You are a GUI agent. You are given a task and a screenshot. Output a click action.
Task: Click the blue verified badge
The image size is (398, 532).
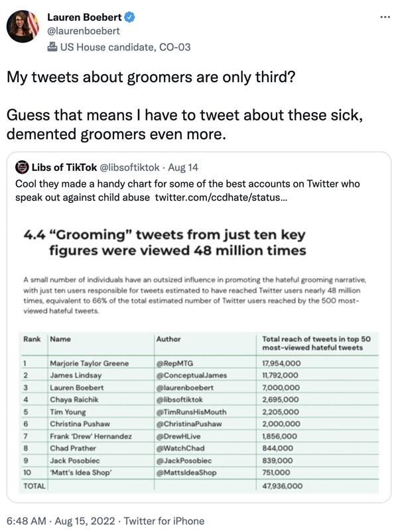[129, 17]
